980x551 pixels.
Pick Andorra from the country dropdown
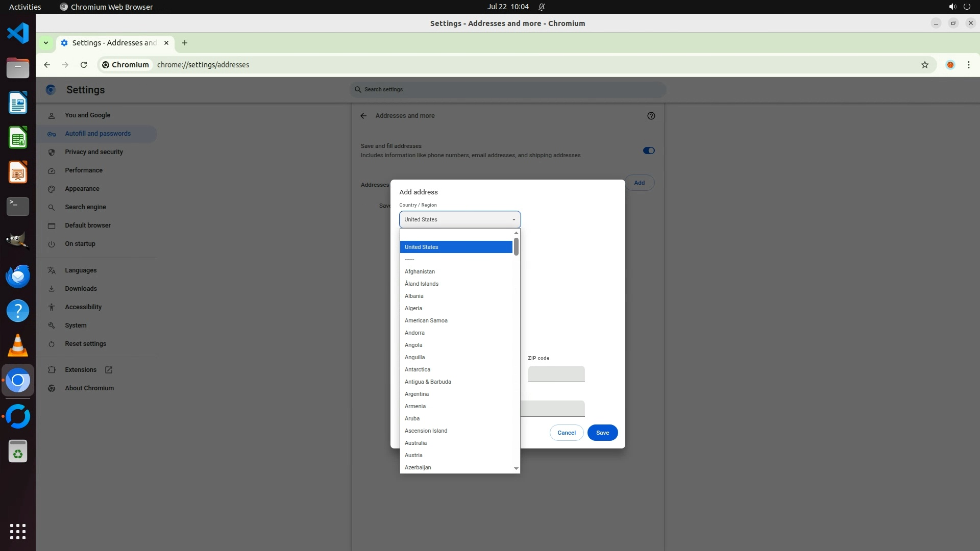(x=414, y=333)
